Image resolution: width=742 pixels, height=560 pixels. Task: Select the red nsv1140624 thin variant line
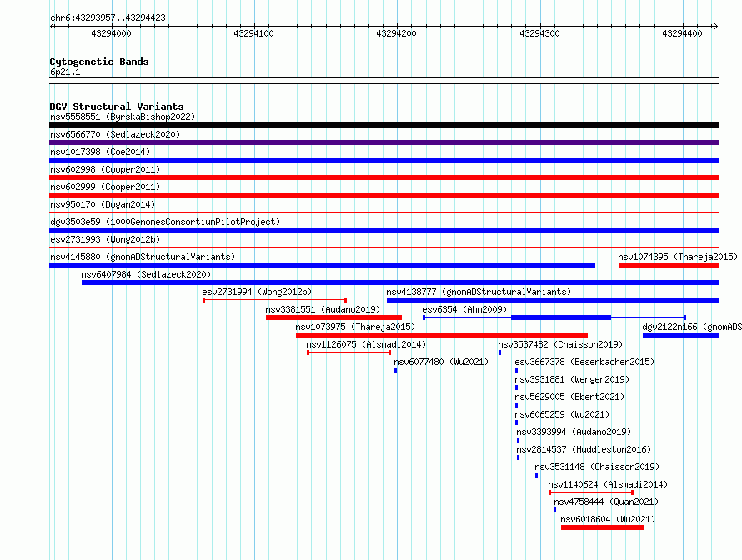[591, 492]
